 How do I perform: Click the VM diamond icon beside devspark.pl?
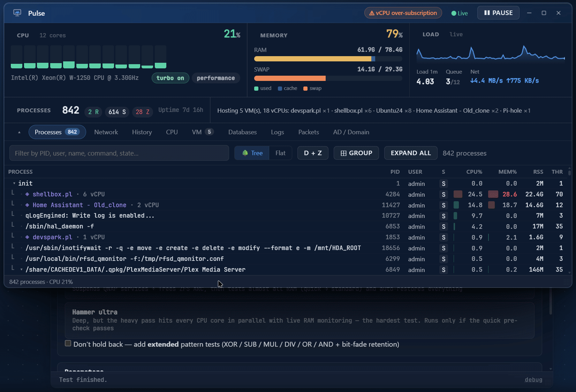tap(27, 237)
